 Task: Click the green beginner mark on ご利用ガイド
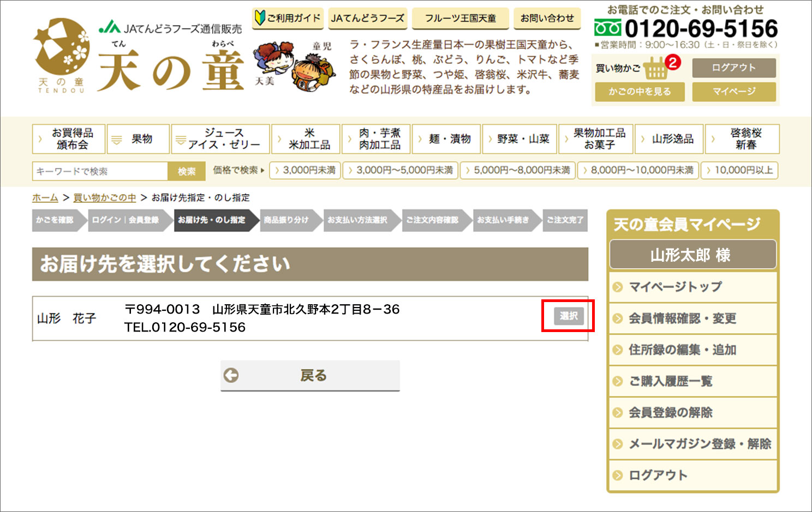click(x=260, y=18)
